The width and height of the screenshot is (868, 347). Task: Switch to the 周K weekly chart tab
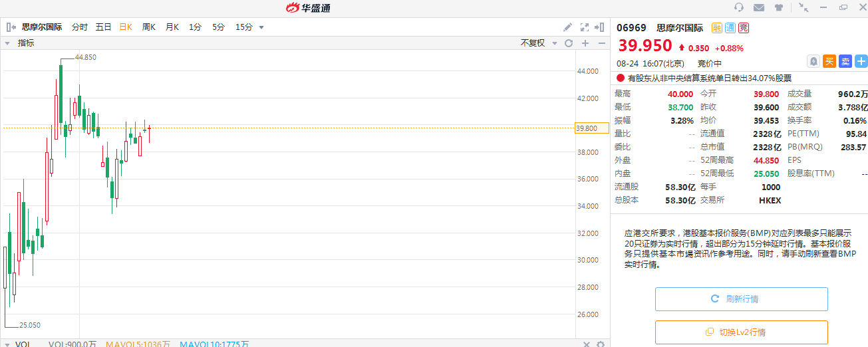(x=148, y=27)
